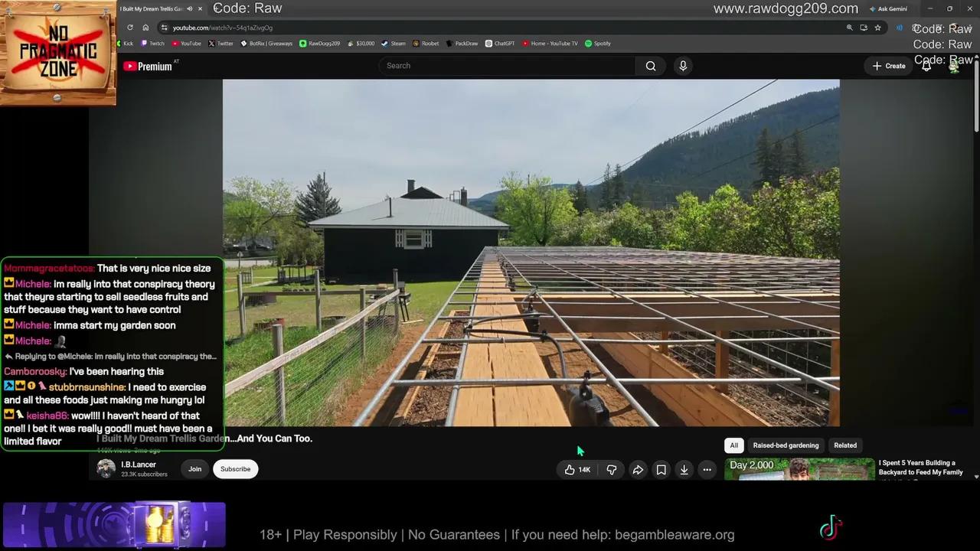The width and height of the screenshot is (980, 551).
Task: Close the trellis garden video tab
Action: 201,9
